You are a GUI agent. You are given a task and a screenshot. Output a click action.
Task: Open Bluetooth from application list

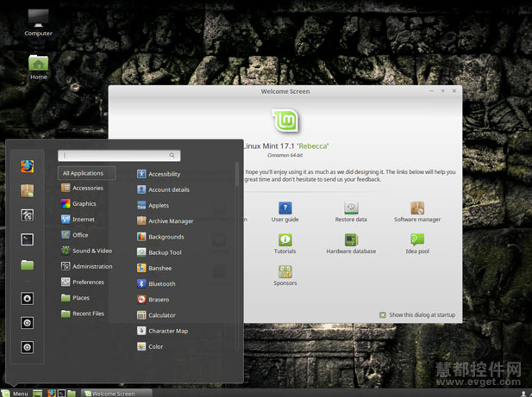[156, 283]
